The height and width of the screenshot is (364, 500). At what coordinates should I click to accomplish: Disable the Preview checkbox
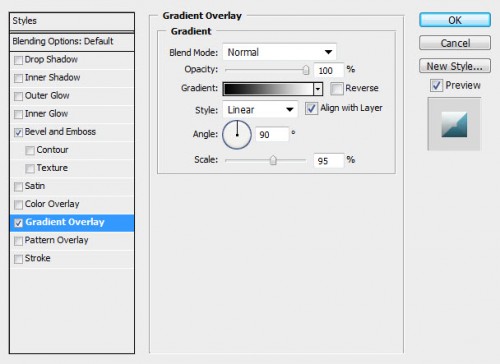tap(436, 86)
